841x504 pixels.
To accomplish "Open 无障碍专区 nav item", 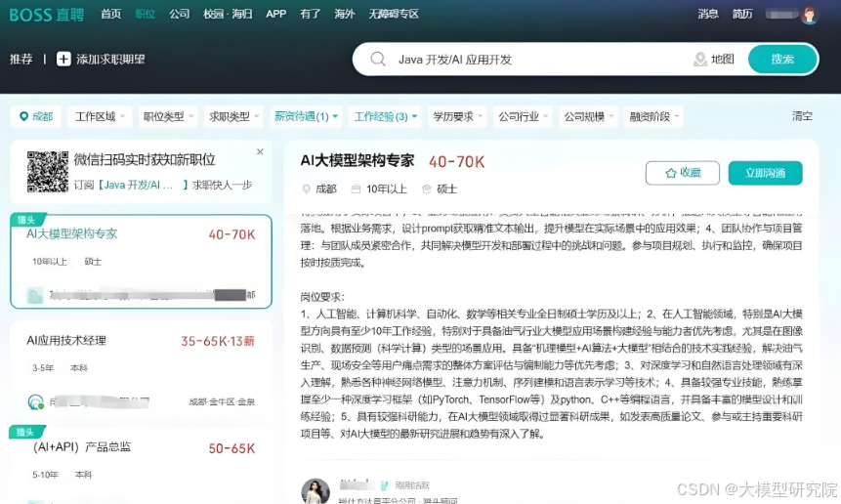I will pos(393,14).
